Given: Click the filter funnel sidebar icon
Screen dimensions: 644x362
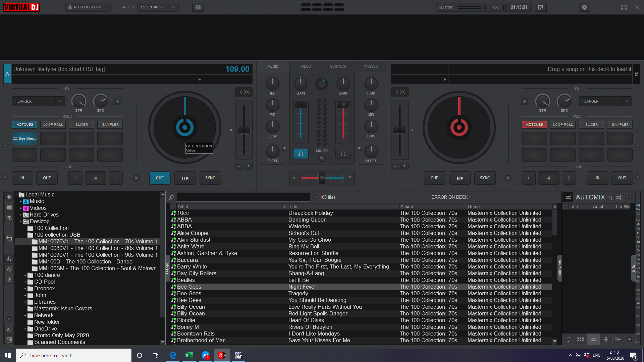Looking at the screenshot, I should 9,218.
